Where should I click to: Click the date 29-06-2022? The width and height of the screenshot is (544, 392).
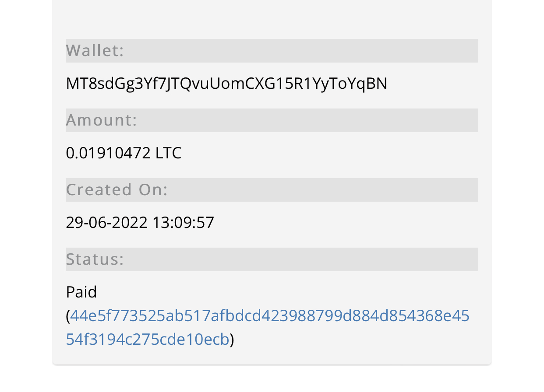click(x=106, y=223)
